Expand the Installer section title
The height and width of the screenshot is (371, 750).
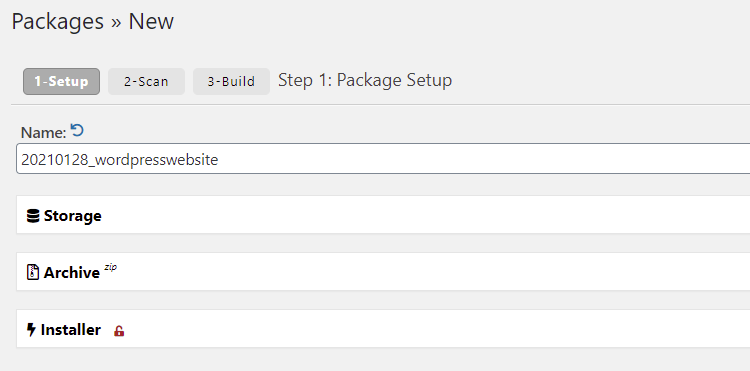[71, 330]
